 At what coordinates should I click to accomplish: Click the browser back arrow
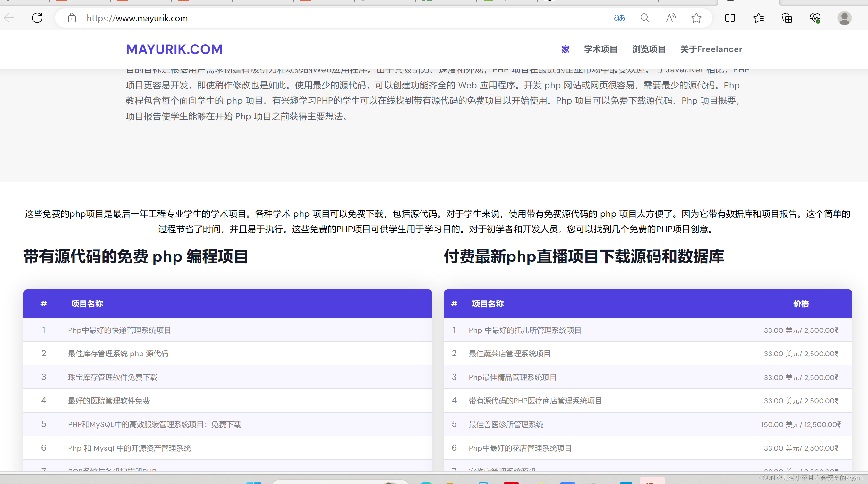pos(9,18)
